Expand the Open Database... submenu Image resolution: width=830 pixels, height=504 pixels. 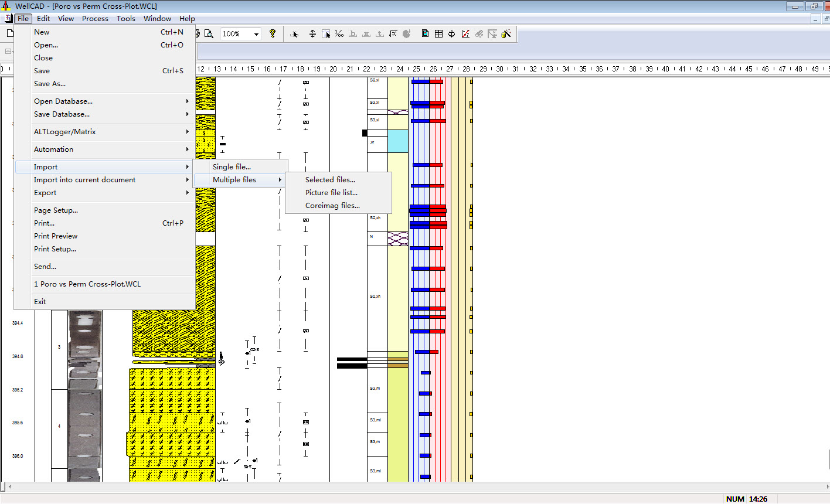(105, 101)
